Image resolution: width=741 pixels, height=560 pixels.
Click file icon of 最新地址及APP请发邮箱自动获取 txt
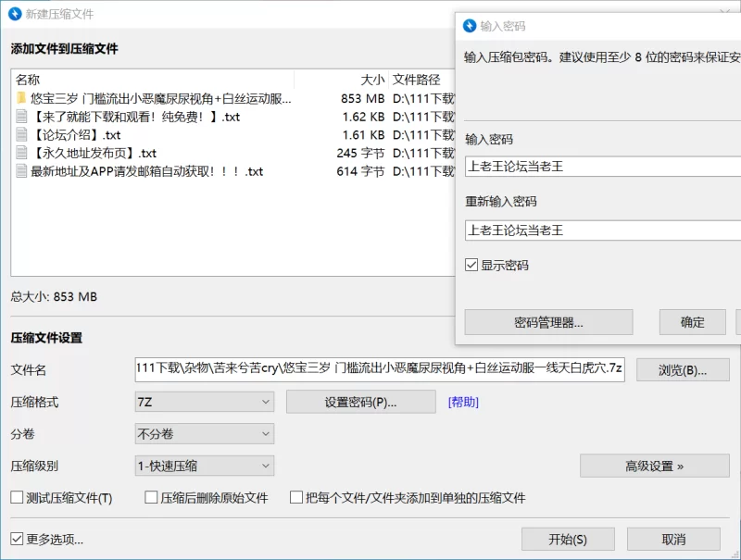click(x=21, y=171)
